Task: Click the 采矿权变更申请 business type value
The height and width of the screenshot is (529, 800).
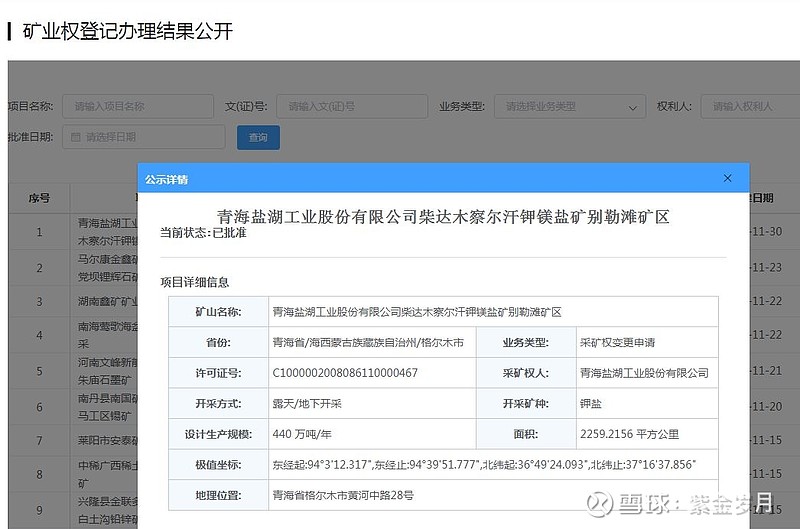Action: [x=617, y=342]
